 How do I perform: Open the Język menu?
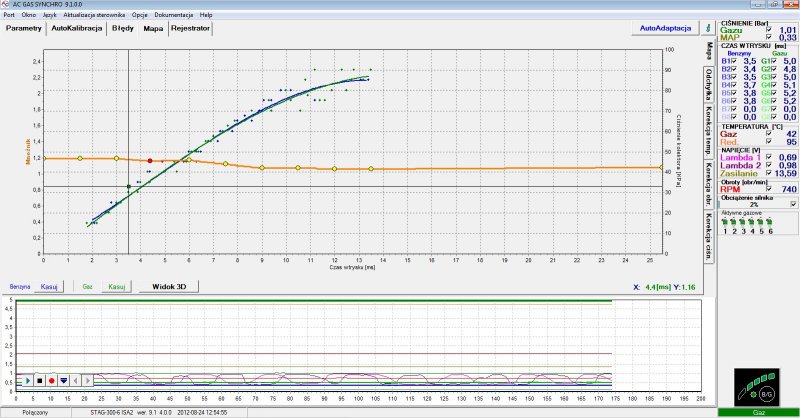49,15
